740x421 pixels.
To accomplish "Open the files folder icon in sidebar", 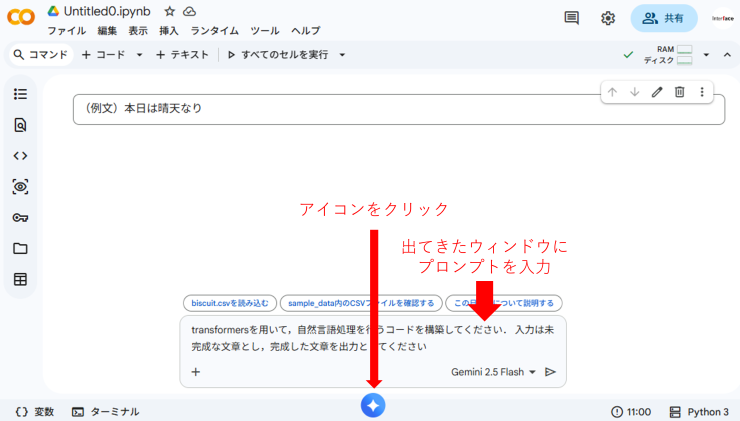I will (20, 249).
